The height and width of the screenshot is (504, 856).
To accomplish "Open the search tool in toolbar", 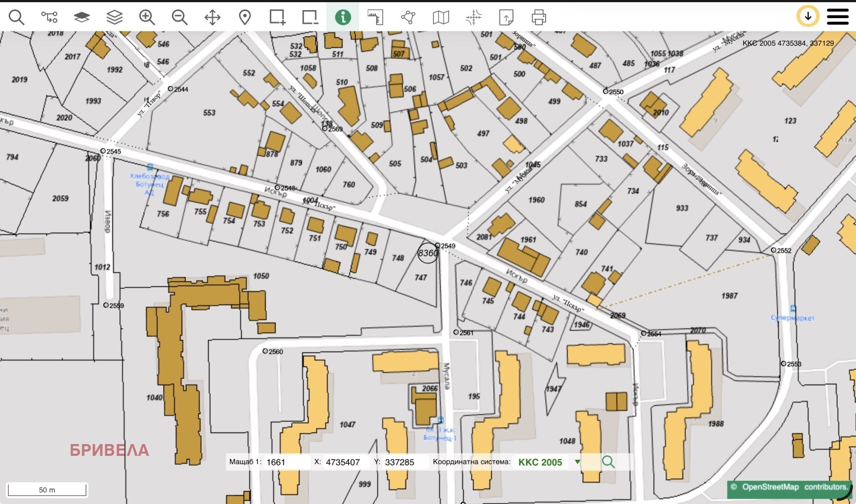I will pos(17,17).
